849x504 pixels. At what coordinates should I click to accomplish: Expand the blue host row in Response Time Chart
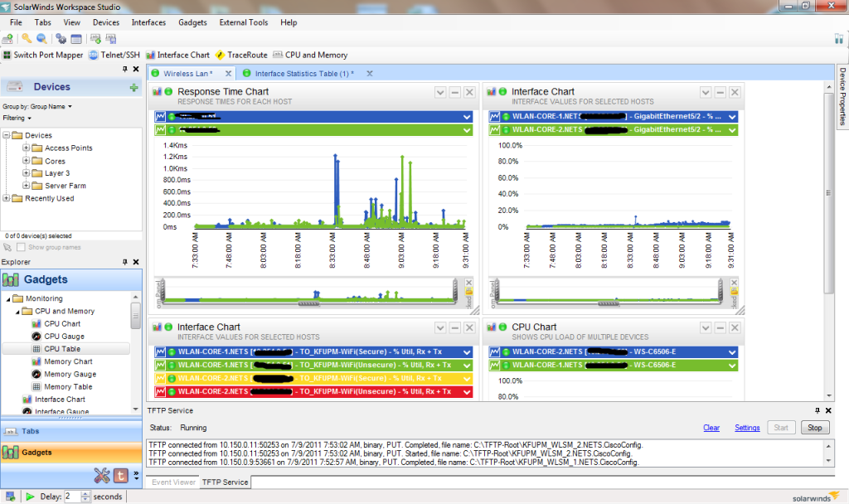pyautogui.click(x=467, y=117)
